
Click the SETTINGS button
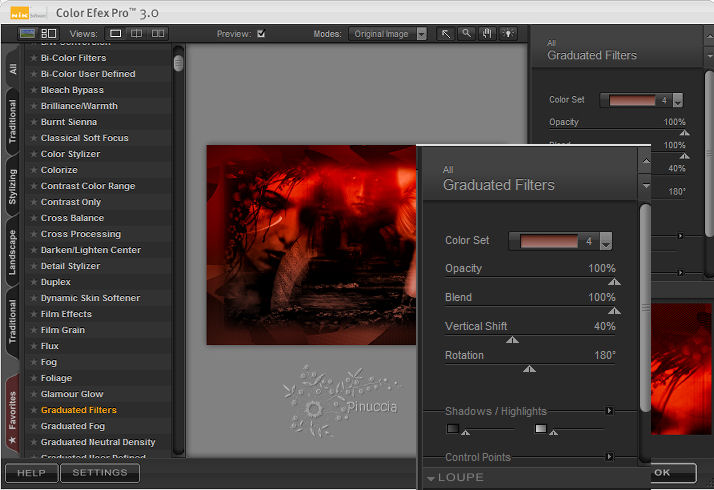tap(100, 472)
